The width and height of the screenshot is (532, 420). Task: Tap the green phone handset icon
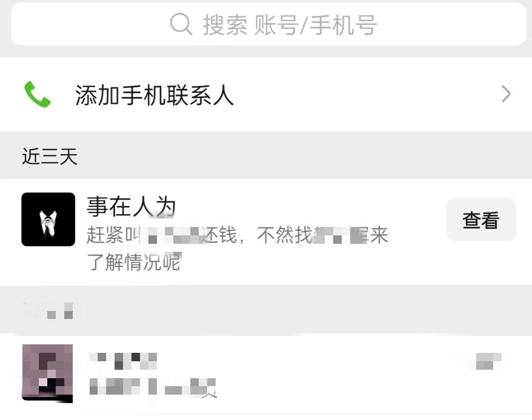click(x=37, y=94)
